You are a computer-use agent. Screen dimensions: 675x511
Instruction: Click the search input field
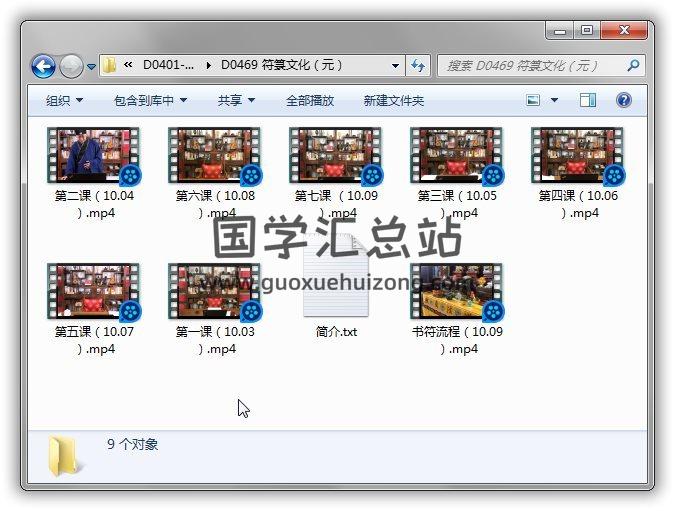point(530,66)
